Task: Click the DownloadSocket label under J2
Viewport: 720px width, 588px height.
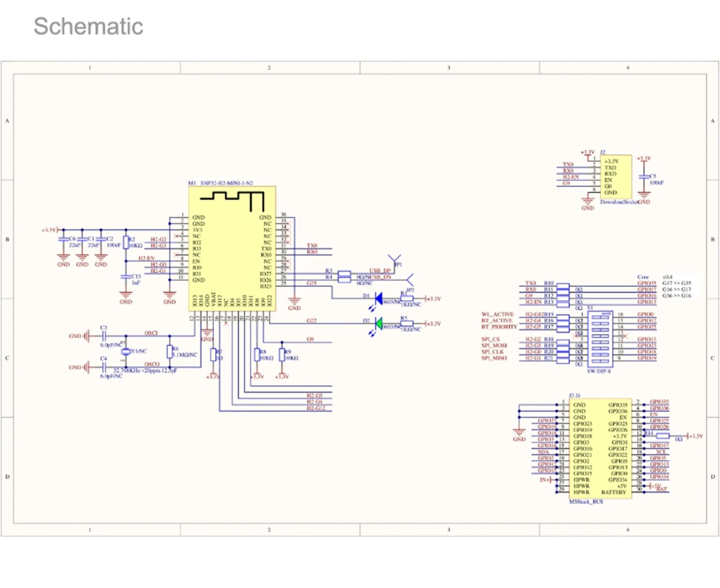Action: pos(618,202)
